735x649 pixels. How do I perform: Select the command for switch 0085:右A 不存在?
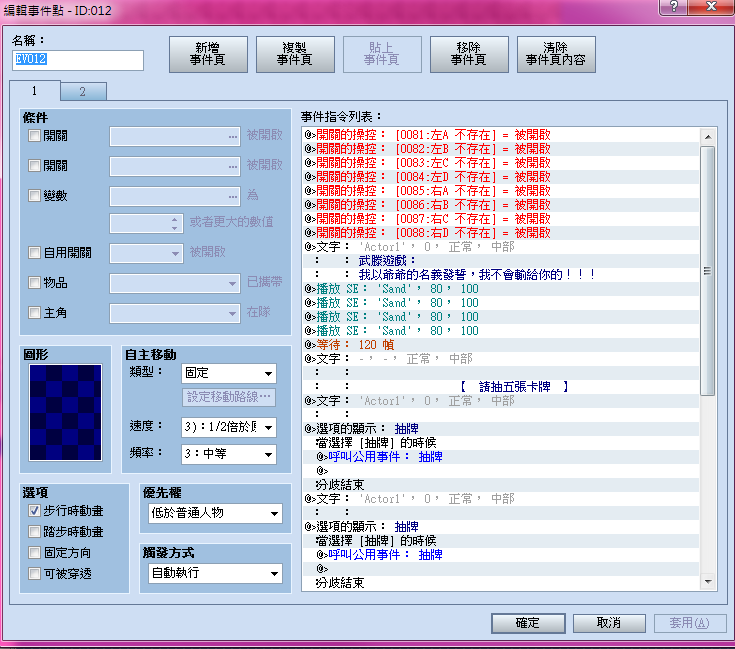501,191
